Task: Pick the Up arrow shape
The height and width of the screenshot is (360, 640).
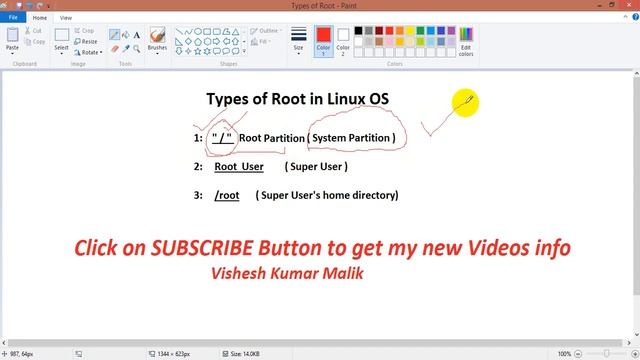Action: [236, 41]
